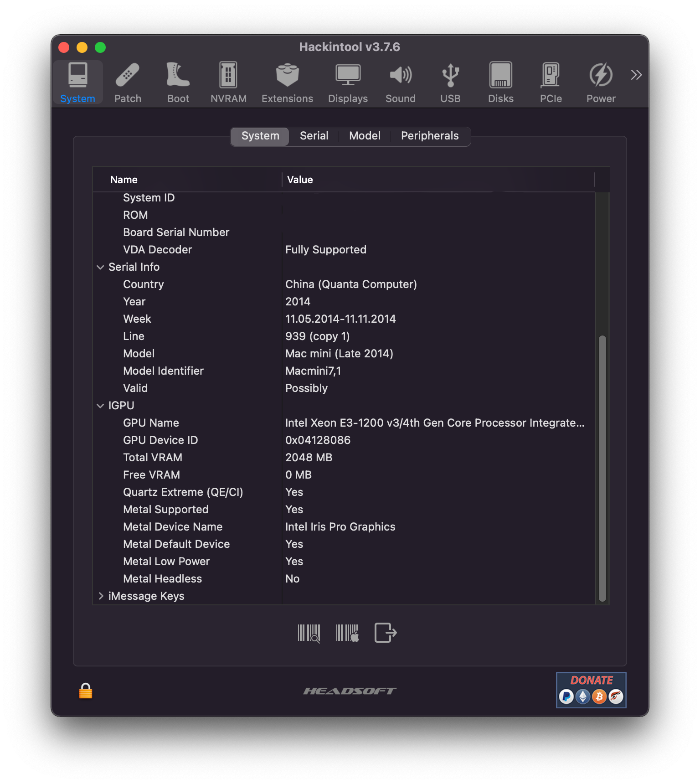The height and width of the screenshot is (784, 700).
Task: Open the Extensions section
Action: click(x=287, y=83)
